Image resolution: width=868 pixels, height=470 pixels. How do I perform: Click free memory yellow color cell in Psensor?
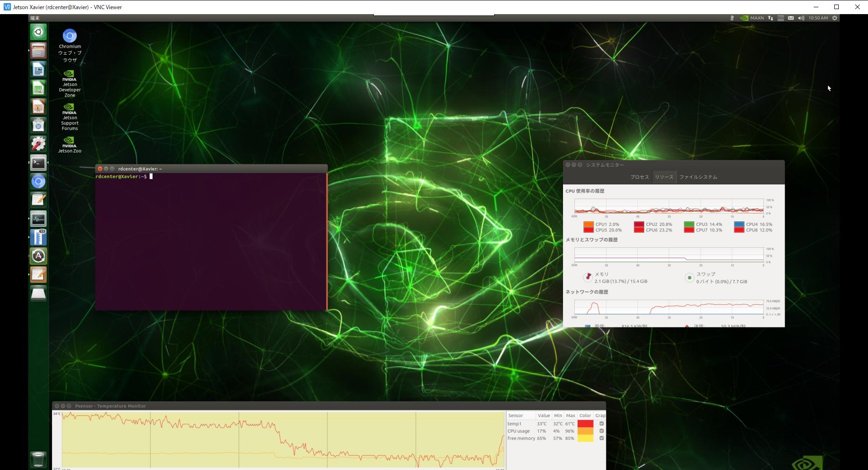tap(585, 438)
